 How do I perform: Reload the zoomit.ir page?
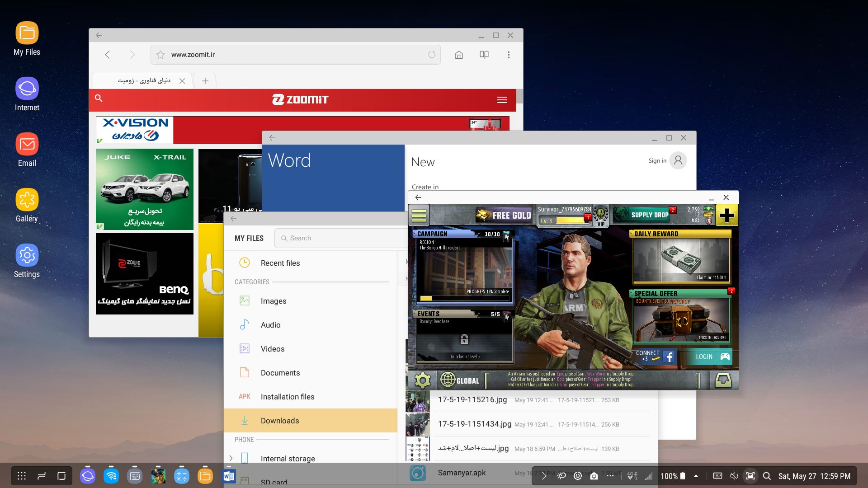point(432,55)
